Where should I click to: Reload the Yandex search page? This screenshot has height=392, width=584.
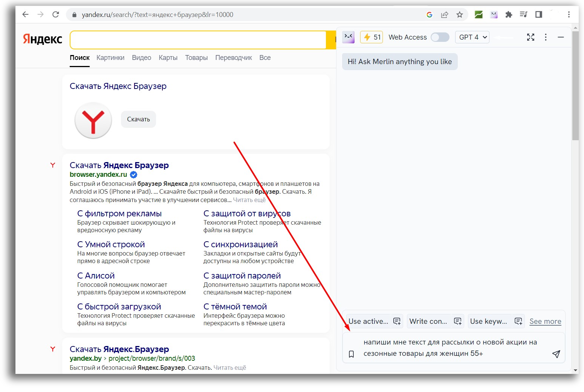tap(56, 14)
